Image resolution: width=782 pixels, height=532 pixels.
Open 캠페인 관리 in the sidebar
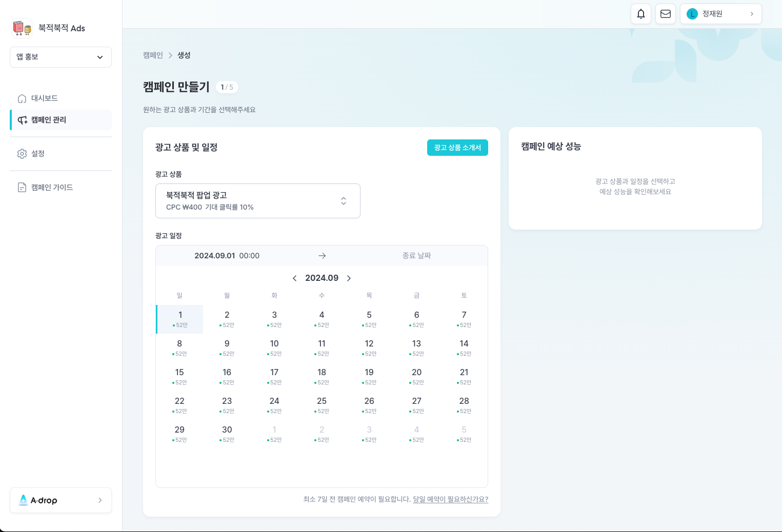[x=61, y=120]
